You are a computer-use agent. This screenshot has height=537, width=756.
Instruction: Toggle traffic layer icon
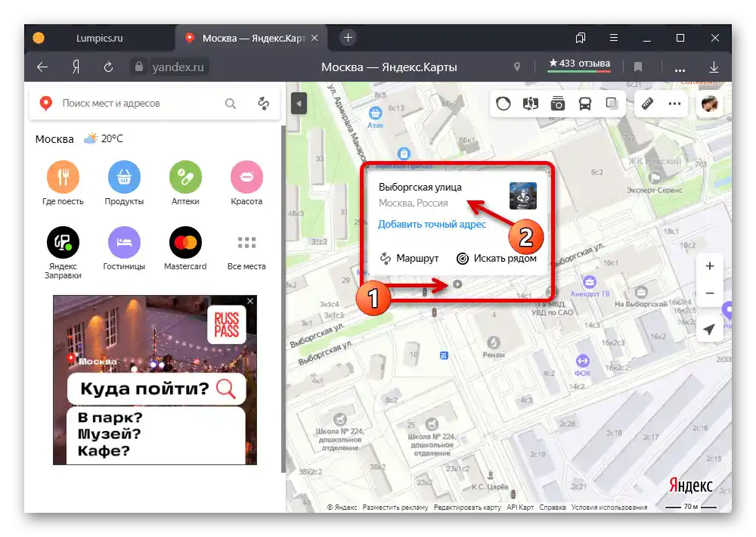(x=503, y=104)
